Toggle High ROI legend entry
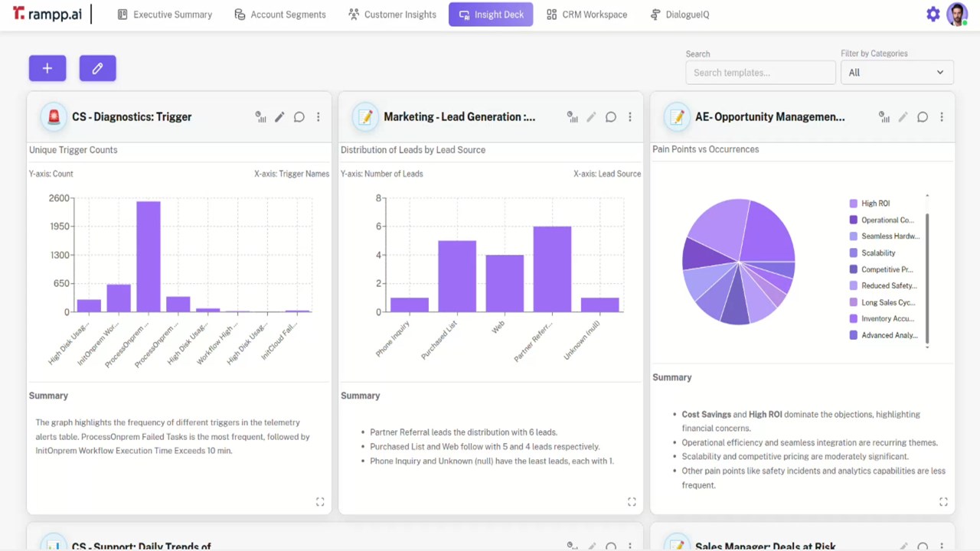This screenshot has height=551, width=980. (x=870, y=204)
